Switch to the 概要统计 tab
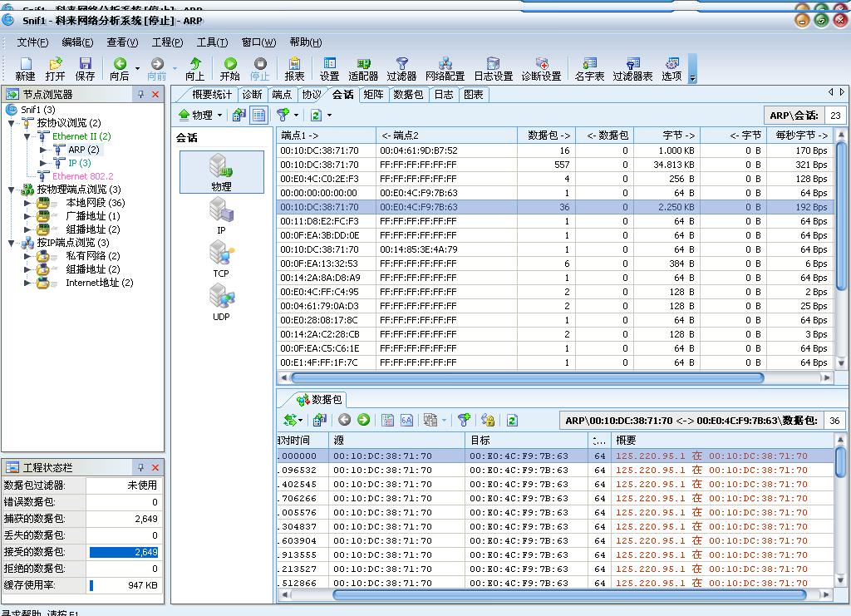This screenshot has width=851, height=616. point(212,95)
